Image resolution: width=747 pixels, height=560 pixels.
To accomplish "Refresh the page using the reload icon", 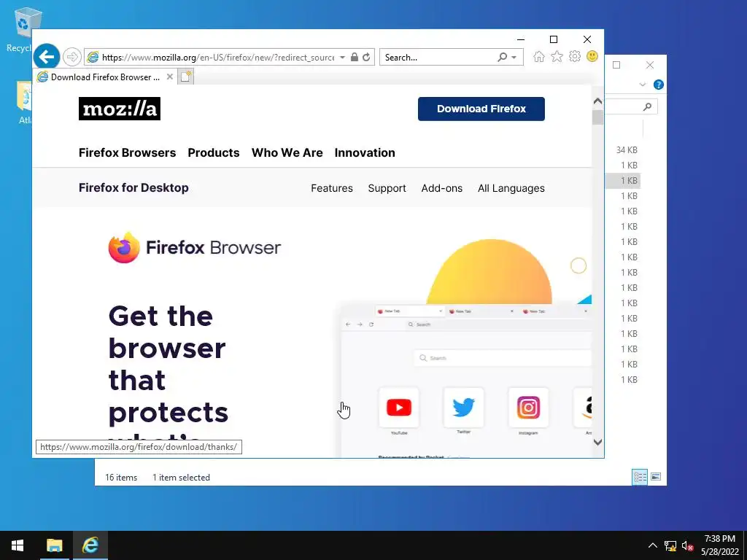I will point(366,57).
